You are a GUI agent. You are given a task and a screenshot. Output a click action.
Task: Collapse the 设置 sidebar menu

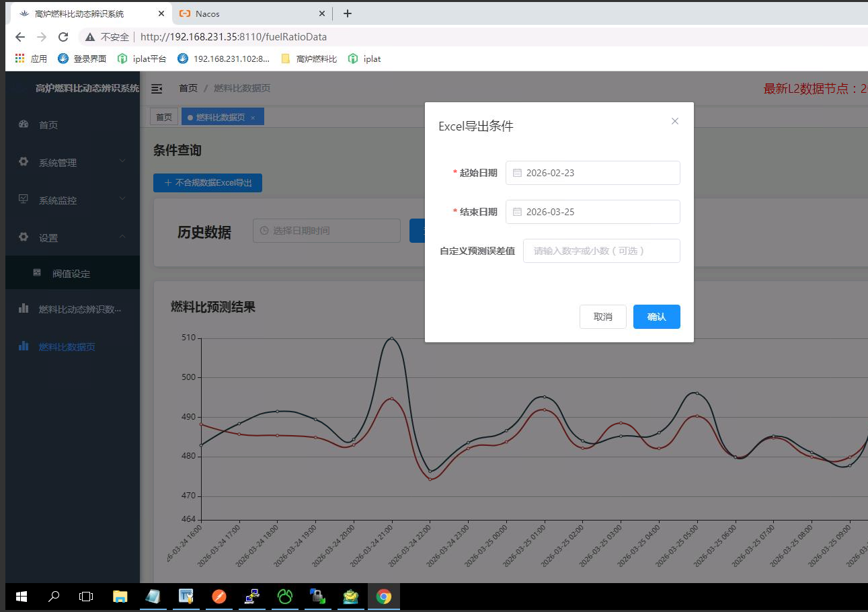(x=73, y=237)
